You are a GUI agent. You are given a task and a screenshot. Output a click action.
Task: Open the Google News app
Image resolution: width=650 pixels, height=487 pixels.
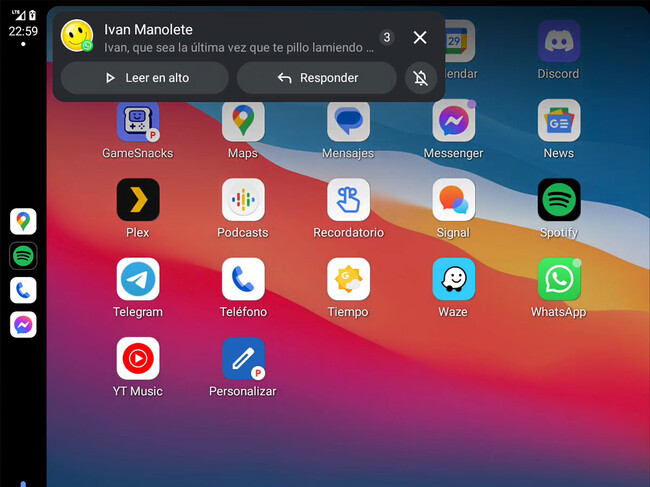tap(559, 120)
